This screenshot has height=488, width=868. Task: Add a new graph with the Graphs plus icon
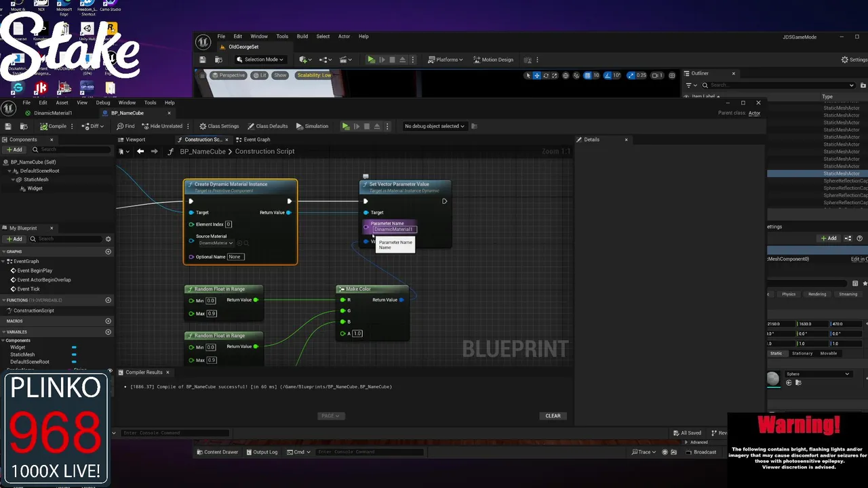[x=108, y=251]
